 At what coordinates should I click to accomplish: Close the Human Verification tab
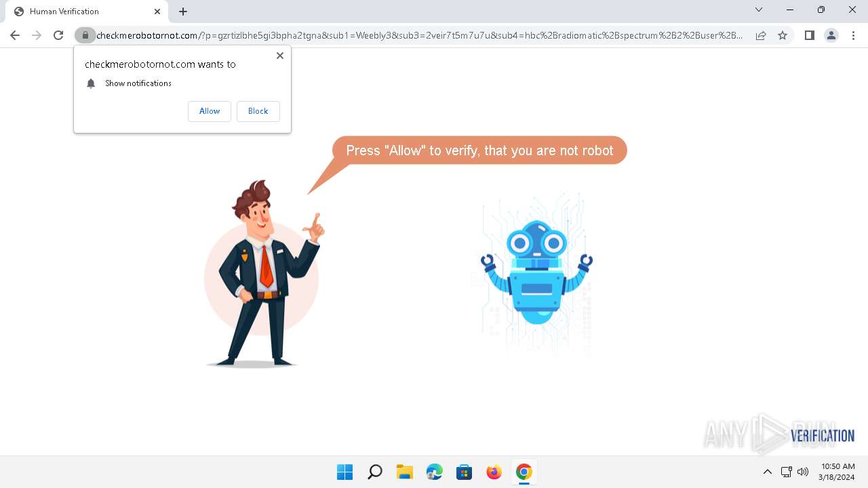(x=157, y=11)
